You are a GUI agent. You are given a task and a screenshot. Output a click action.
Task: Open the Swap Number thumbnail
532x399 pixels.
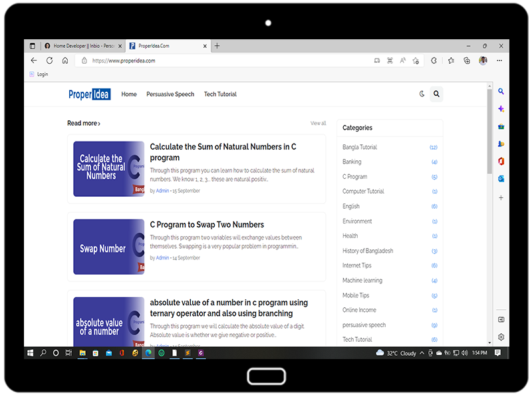click(x=108, y=247)
